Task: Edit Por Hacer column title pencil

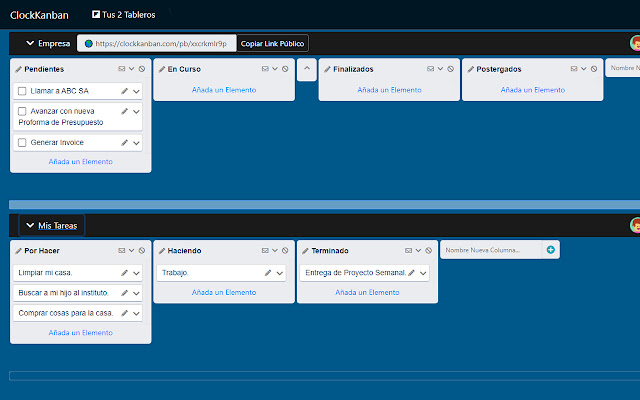Action: [x=18, y=251]
